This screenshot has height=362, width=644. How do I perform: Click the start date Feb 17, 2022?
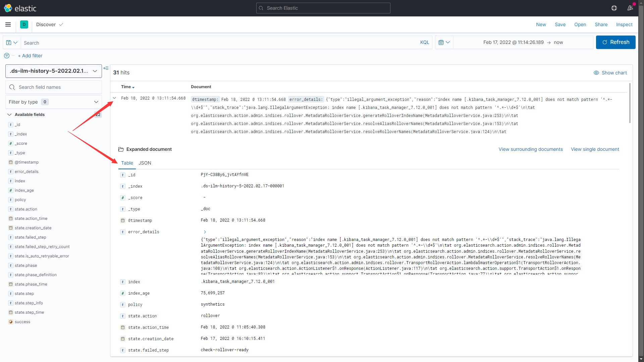tap(514, 42)
